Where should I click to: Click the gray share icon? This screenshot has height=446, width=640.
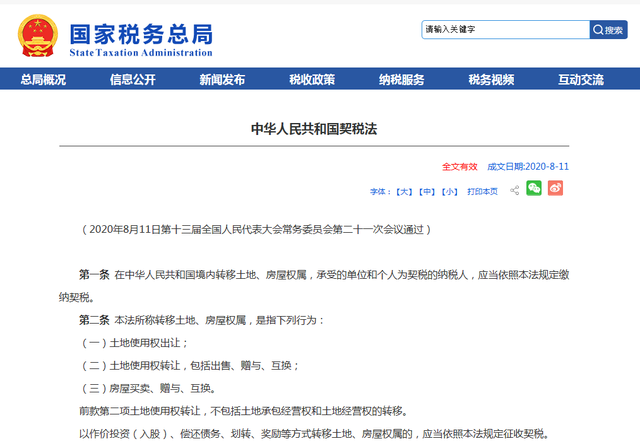[515, 190]
